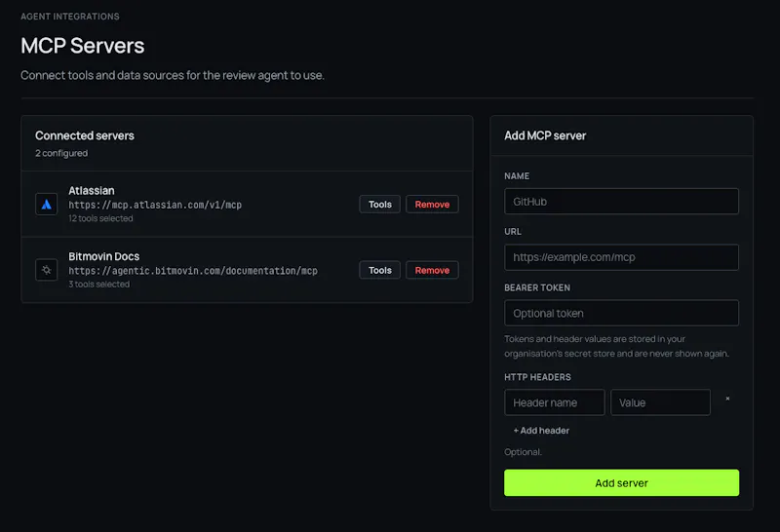Focus the Header name field

point(555,402)
